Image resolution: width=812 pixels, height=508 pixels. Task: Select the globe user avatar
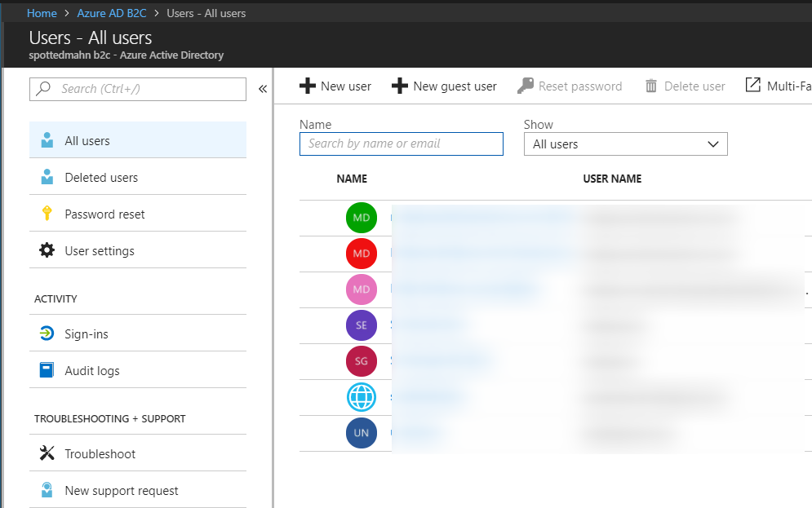[362, 397]
